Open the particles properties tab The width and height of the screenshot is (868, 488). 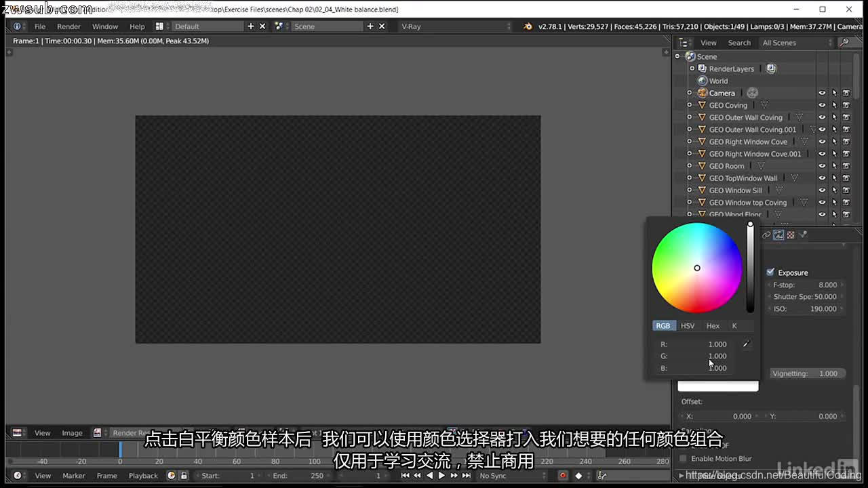804,235
